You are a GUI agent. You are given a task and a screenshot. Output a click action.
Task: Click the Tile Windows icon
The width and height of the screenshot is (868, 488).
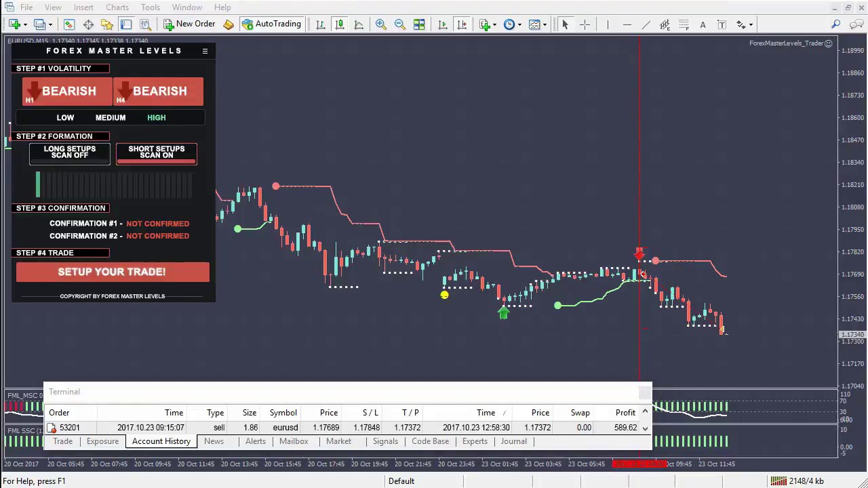point(419,24)
